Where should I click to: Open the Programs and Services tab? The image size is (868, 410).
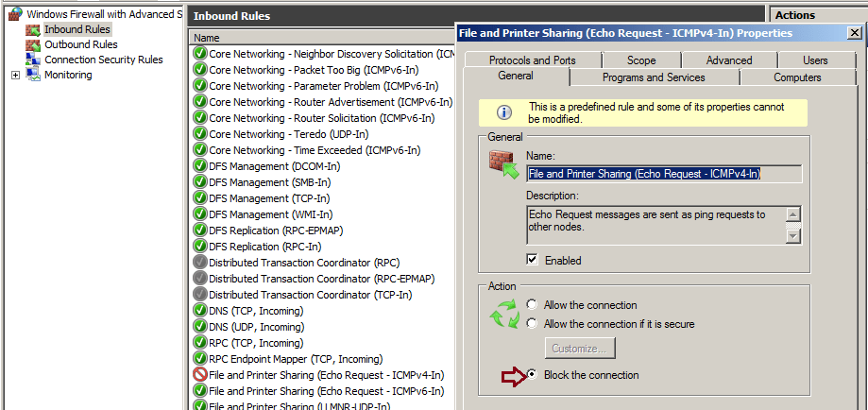click(654, 77)
